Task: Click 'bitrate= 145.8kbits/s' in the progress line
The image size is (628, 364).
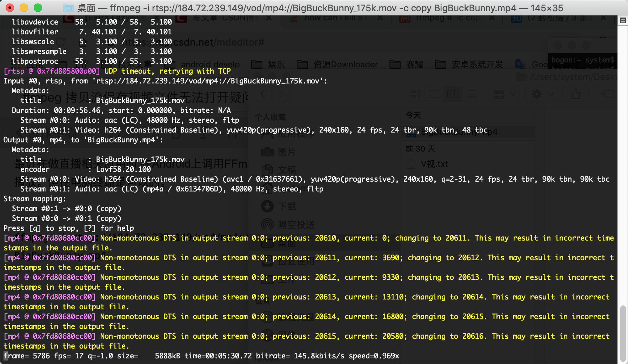Action: click(300, 356)
